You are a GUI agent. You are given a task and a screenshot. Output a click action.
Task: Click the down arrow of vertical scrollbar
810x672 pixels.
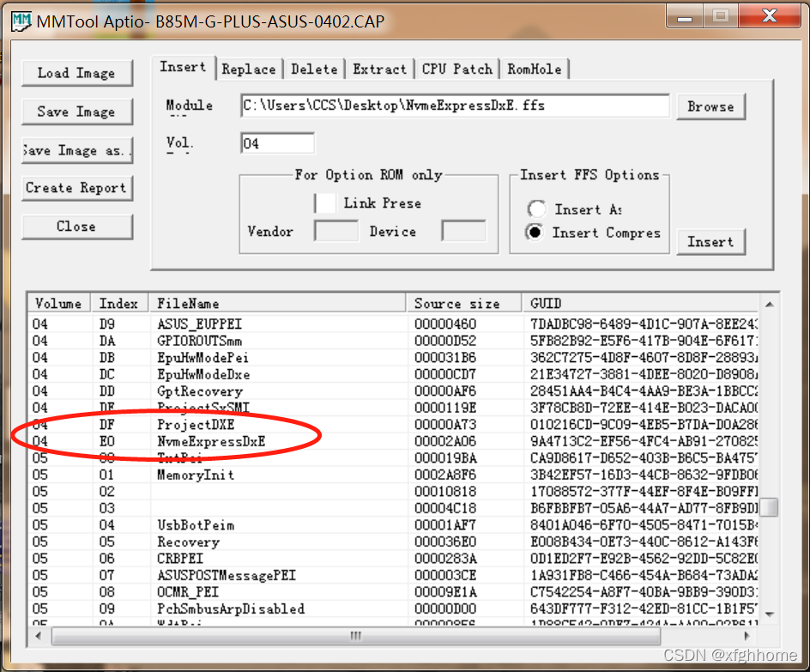coord(769,614)
